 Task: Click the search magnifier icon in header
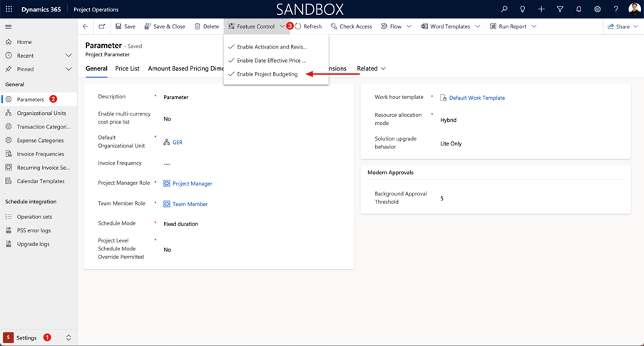(x=504, y=9)
